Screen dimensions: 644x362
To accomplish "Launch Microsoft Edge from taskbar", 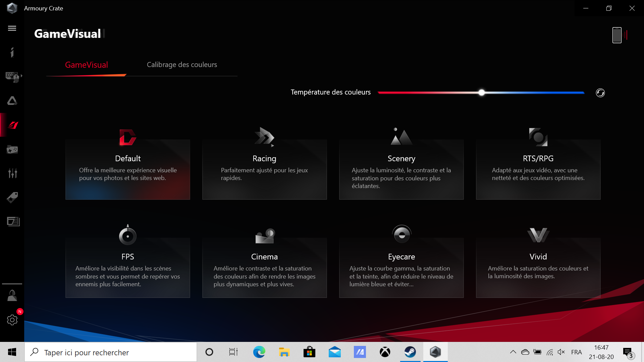I will tap(259, 352).
